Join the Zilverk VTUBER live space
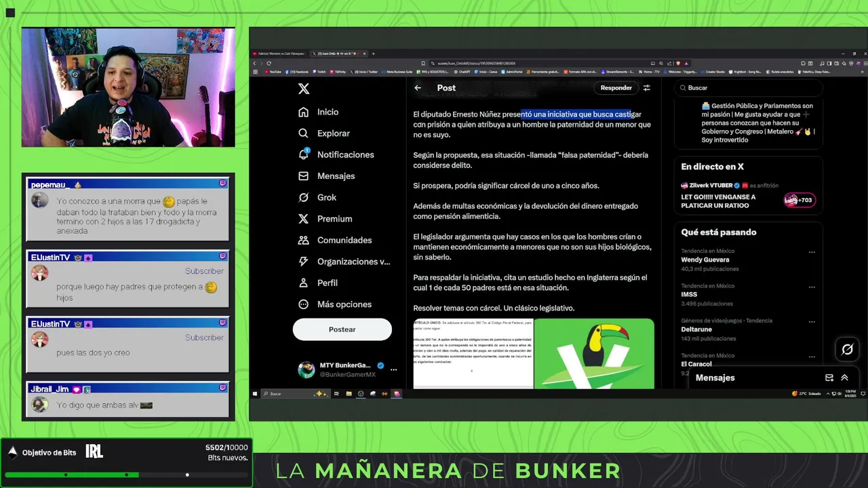Image resolution: width=868 pixels, height=488 pixels. pyautogui.click(x=748, y=195)
